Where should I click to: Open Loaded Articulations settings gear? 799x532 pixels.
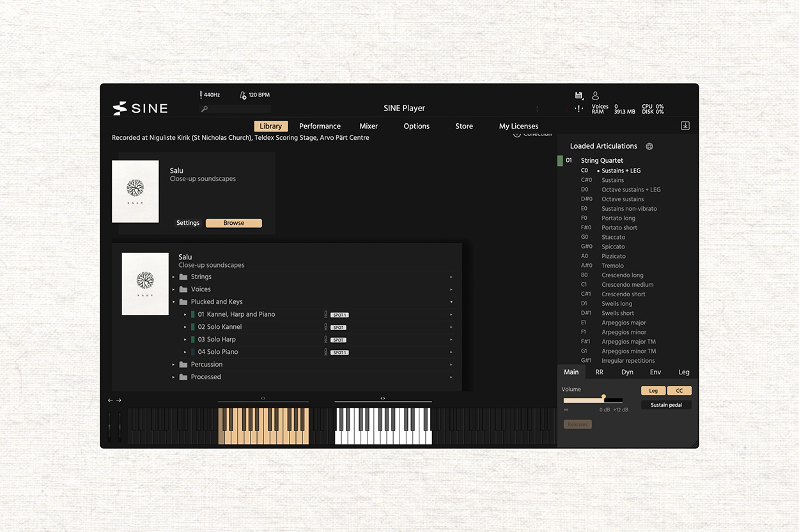[x=649, y=146]
